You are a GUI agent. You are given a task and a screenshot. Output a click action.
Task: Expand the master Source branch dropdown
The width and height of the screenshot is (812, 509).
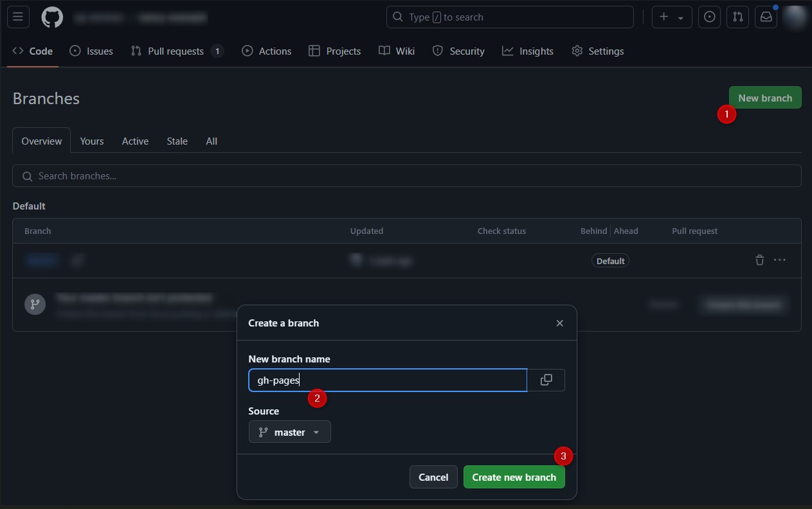(290, 432)
